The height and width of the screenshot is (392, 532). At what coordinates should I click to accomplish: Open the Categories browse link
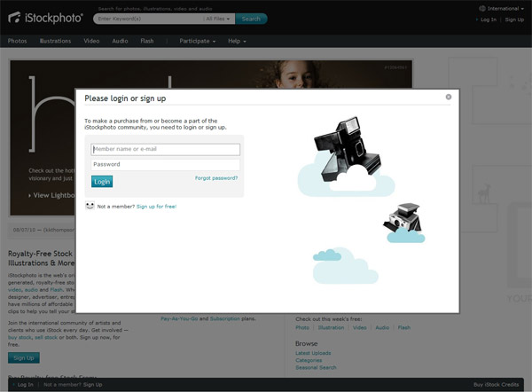[309, 360]
